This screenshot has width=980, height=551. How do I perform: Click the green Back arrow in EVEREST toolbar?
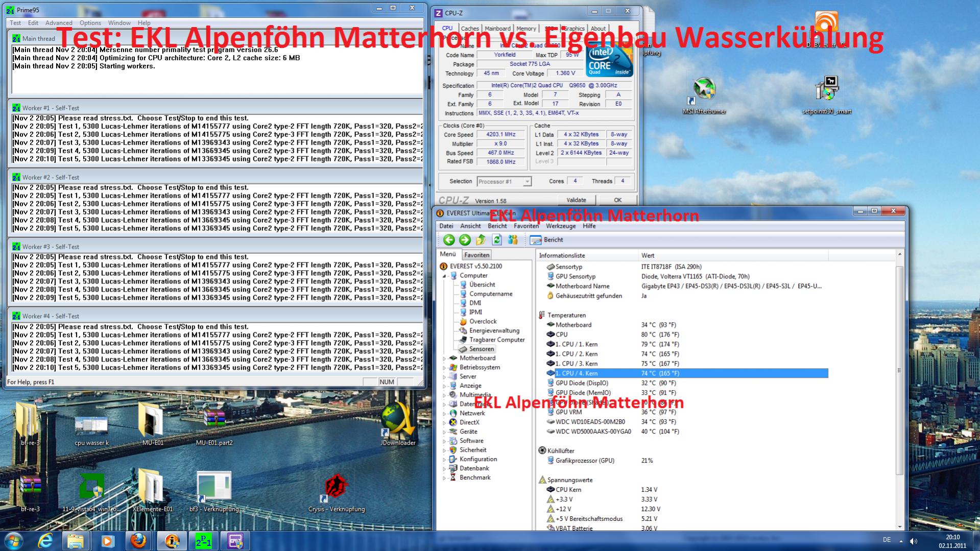[449, 239]
